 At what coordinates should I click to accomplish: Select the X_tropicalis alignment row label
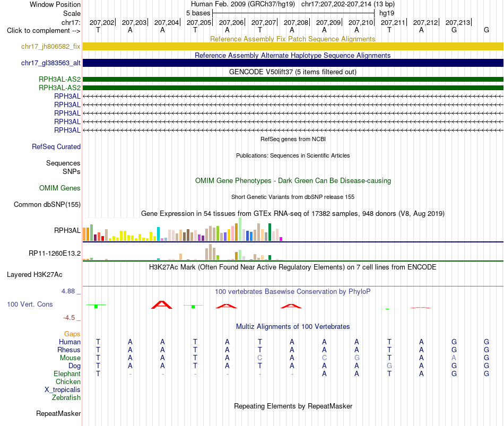63,390
